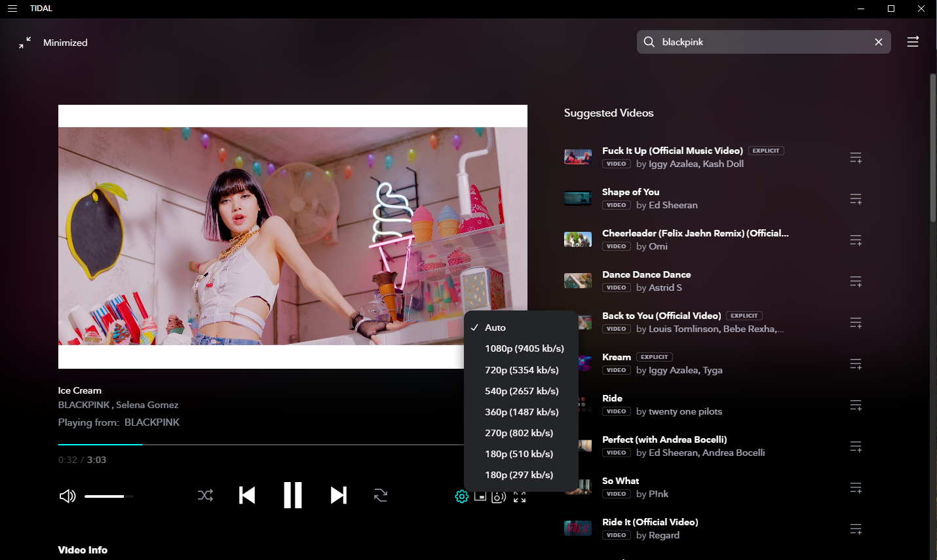Skip to the next track
The height and width of the screenshot is (560, 937).
click(x=339, y=496)
